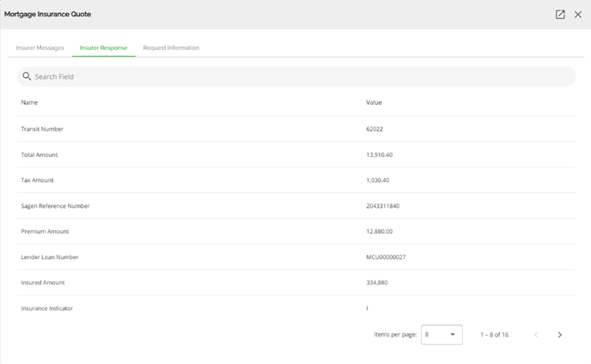Click the dropdown arrow next to 8
591x364 pixels.
pyautogui.click(x=453, y=335)
